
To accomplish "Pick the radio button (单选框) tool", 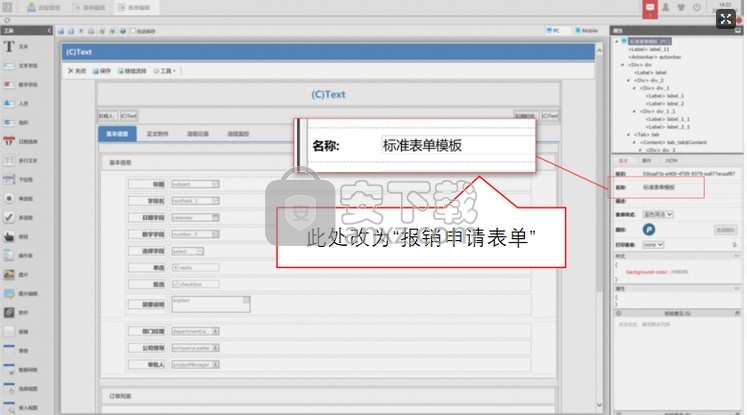I will point(9,198).
